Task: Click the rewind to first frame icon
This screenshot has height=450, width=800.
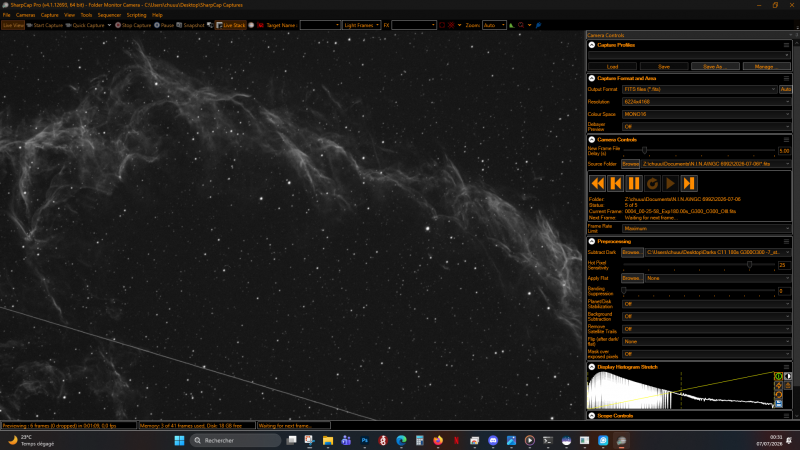Action: pyautogui.click(x=597, y=183)
